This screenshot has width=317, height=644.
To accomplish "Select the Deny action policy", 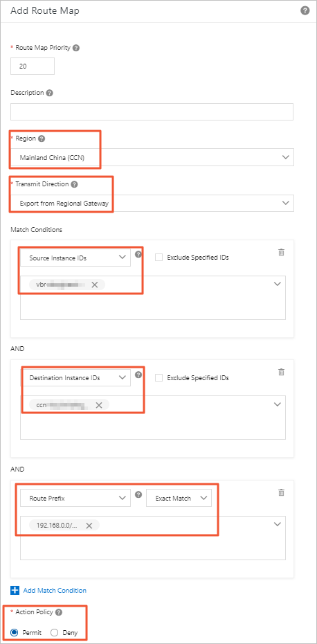I will click(x=54, y=633).
